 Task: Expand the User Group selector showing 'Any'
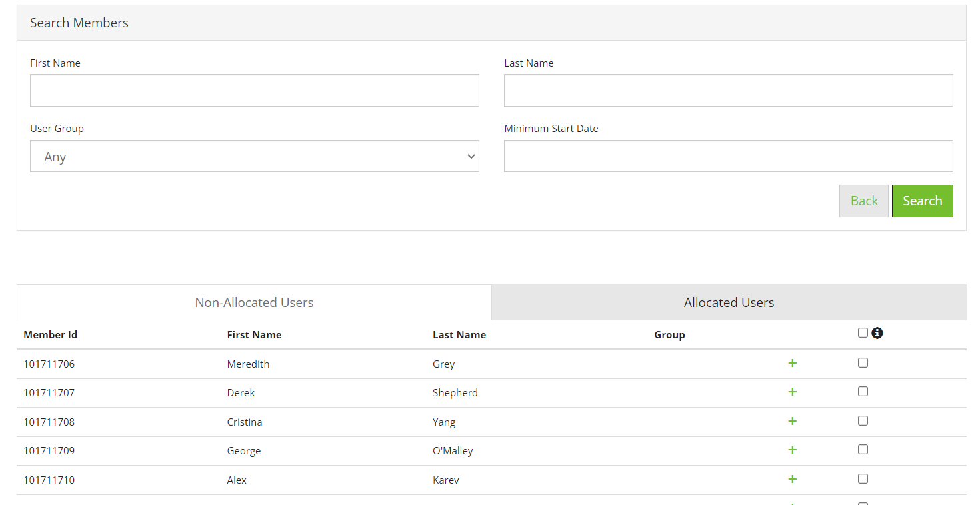pyautogui.click(x=254, y=156)
